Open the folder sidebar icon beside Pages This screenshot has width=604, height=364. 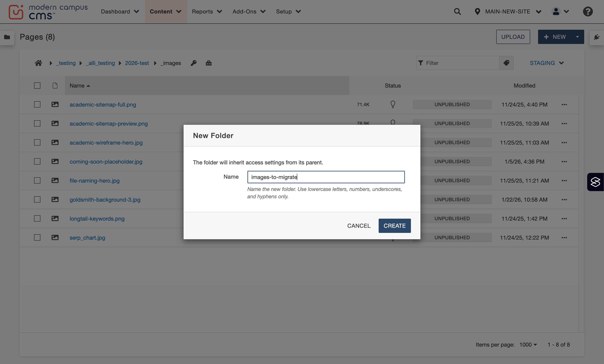[7, 37]
